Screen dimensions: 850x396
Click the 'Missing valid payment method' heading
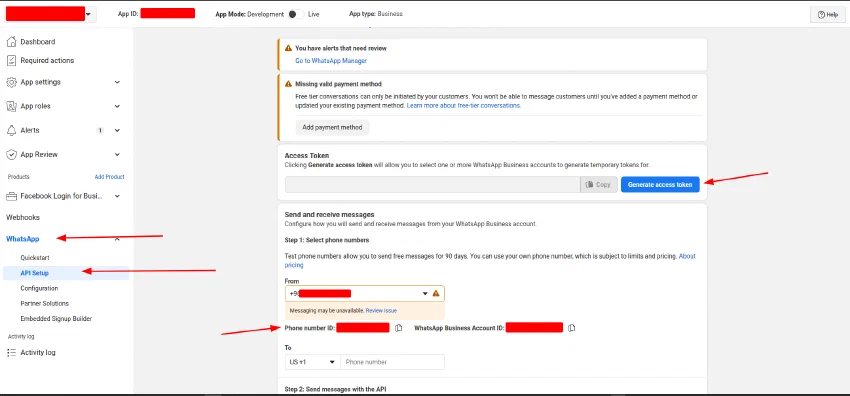338,84
